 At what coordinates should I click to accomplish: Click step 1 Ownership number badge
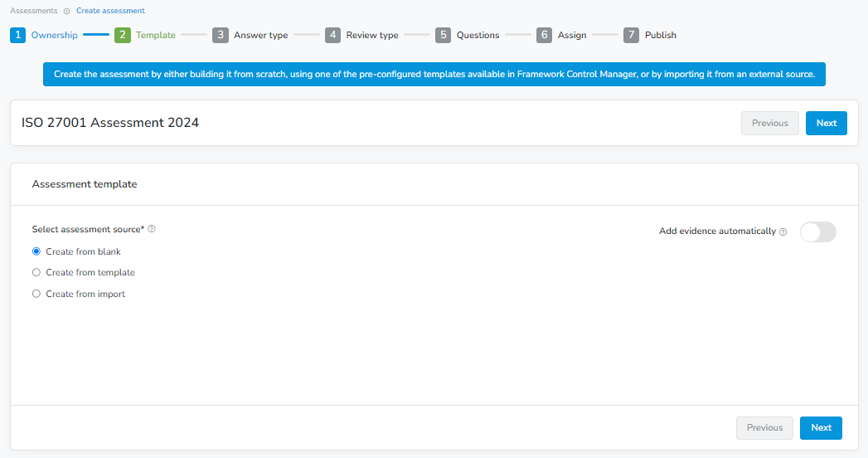pos(18,35)
